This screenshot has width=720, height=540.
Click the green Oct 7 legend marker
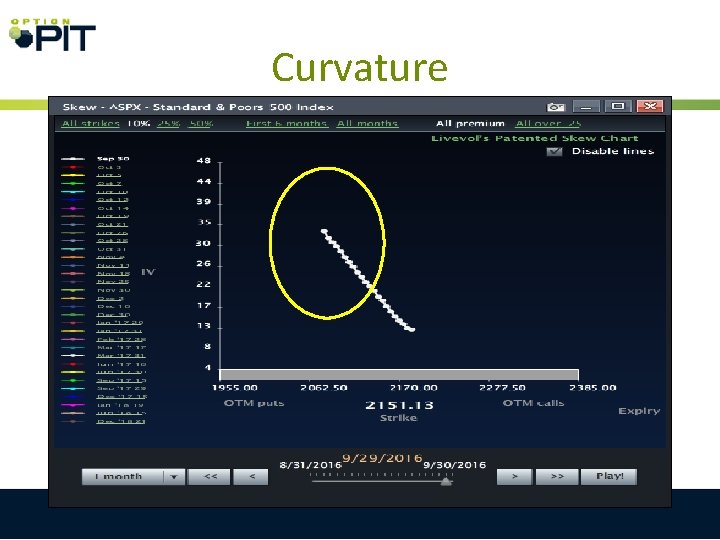[x=73, y=184]
